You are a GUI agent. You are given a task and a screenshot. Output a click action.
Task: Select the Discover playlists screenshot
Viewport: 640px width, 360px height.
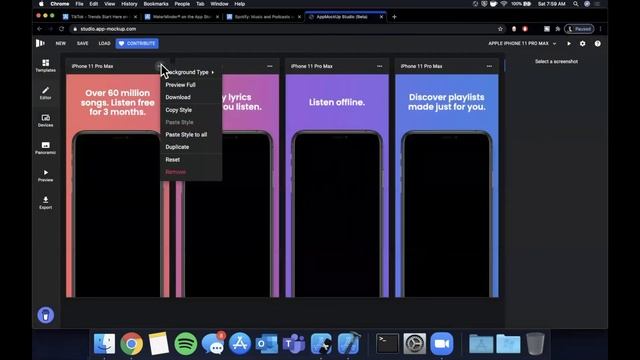447,186
